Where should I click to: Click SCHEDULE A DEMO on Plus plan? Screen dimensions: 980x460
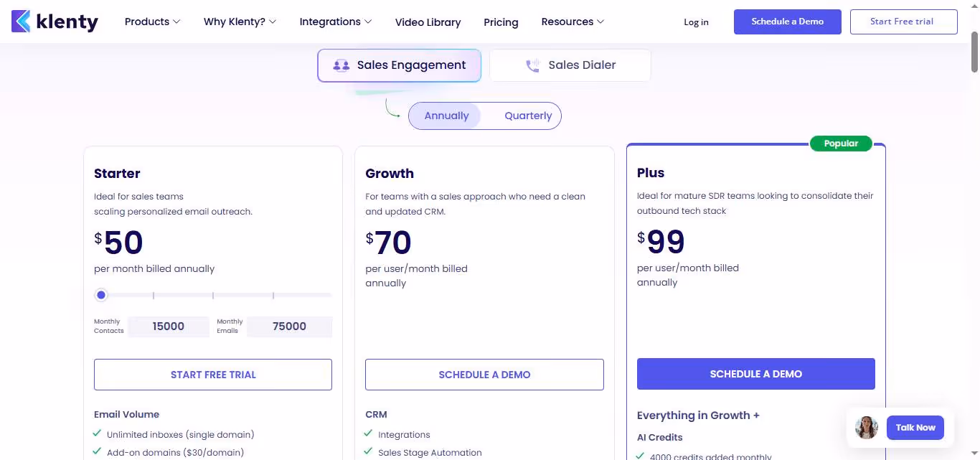tap(756, 374)
